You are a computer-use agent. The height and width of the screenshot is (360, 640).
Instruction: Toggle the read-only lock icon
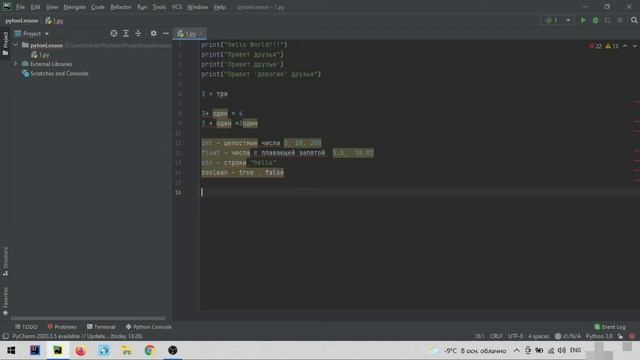point(620,336)
